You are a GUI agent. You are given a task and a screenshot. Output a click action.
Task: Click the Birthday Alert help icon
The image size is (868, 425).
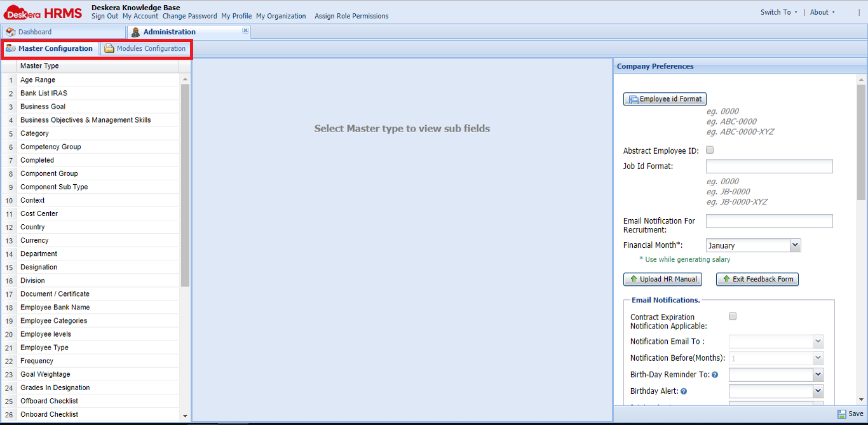coord(683,391)
